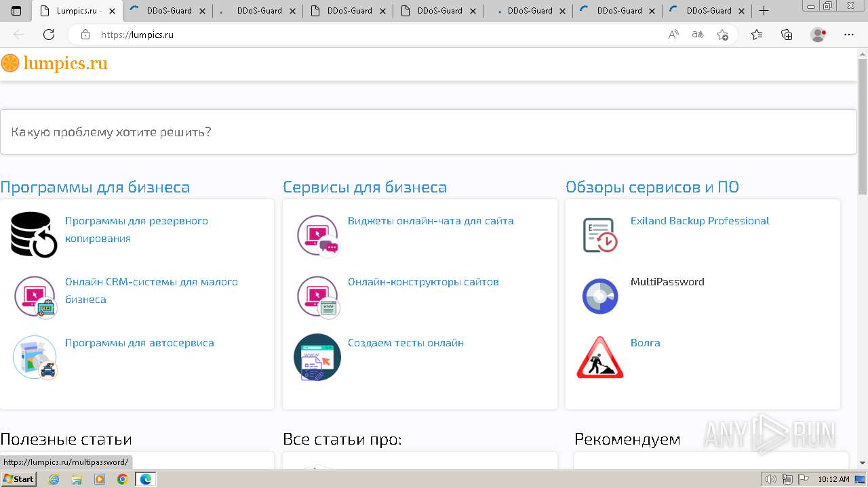Open 'Программы для бизнеса' heading link

[95, 187]
